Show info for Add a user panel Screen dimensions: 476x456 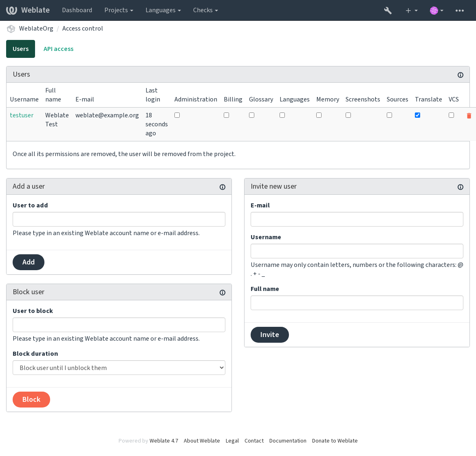point(223,187)
